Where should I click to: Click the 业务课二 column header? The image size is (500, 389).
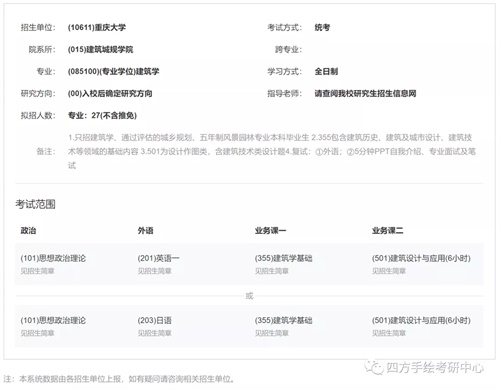388,230
